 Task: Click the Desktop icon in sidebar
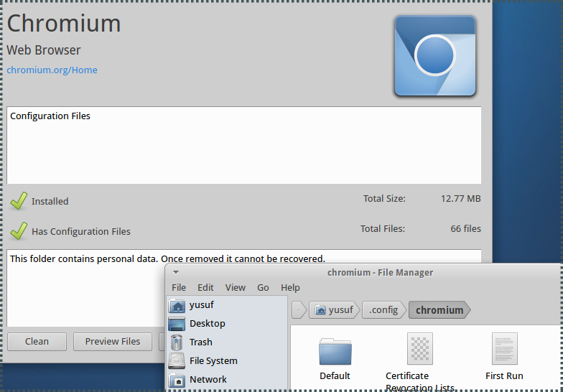click(177, 325)
